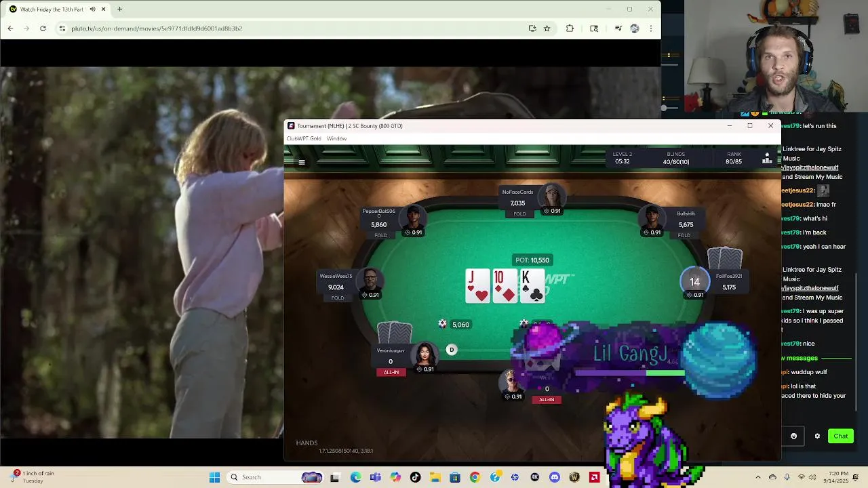Screen dimensions: 868x488
Task: Click the taskbar Search box
Action: 275,477
